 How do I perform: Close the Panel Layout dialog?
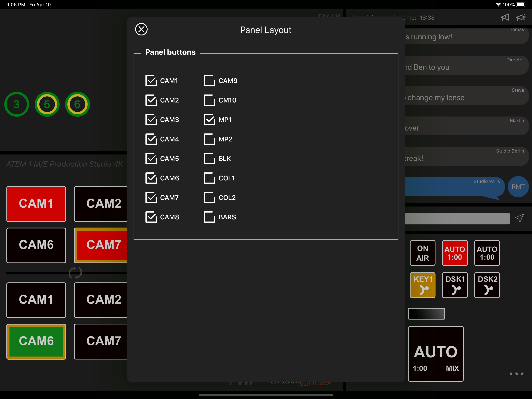coord(141,29)
